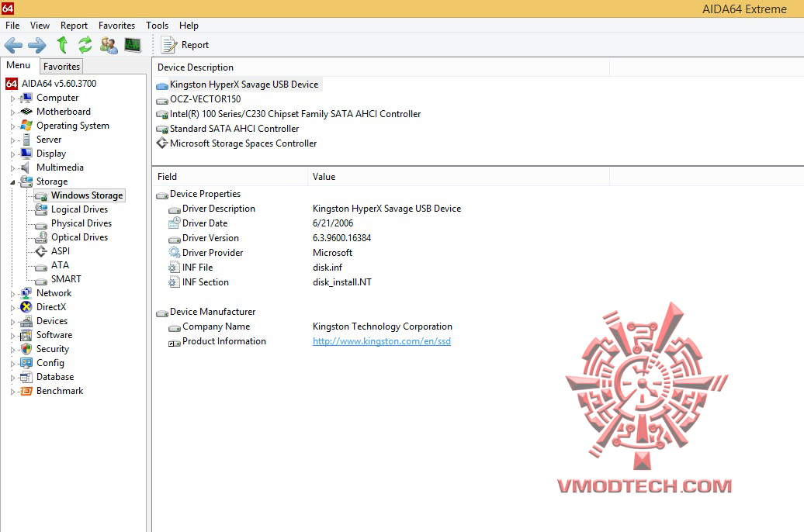Open the Favorites menu in menu bar
The height and width of the screenshot is (532, 804).
coord(116,26)
